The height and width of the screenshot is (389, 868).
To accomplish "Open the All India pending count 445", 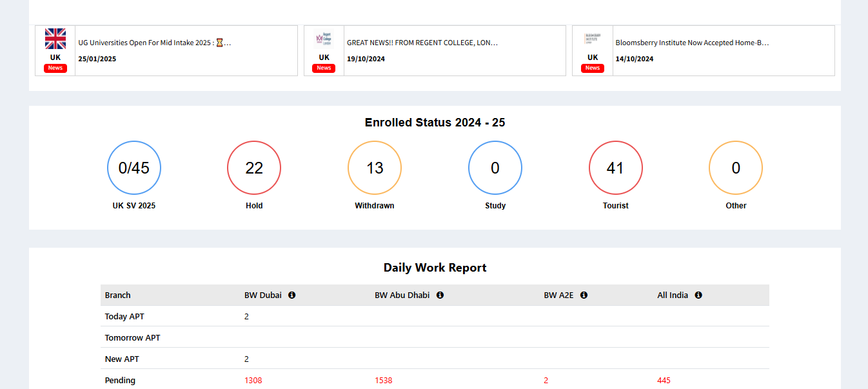I will [664, 381].
